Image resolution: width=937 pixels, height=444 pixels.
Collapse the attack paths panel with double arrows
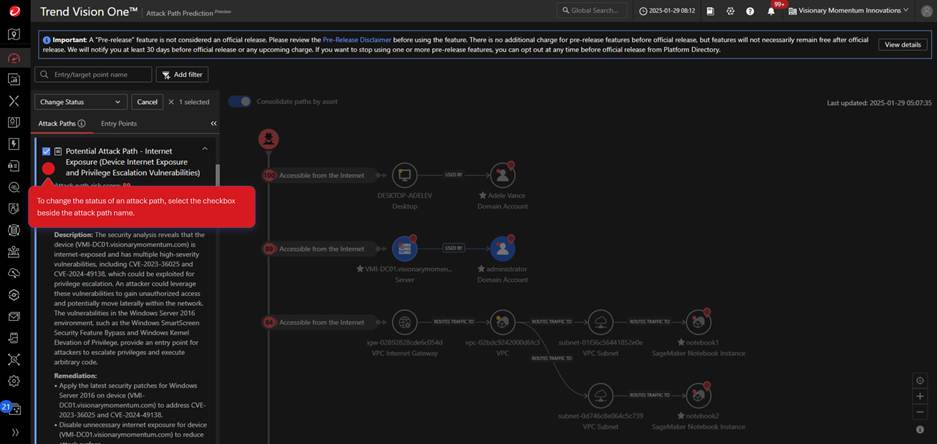point(213,124)
